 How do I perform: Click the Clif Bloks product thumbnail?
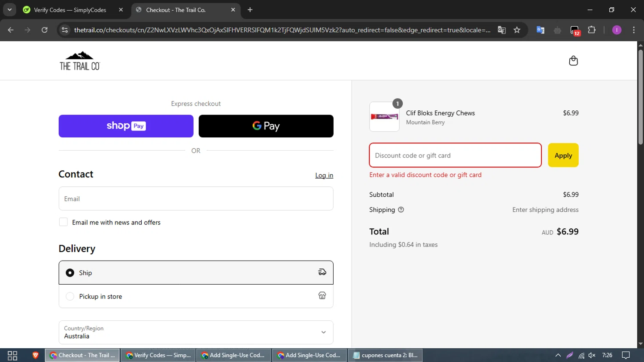tap(384, 116)
